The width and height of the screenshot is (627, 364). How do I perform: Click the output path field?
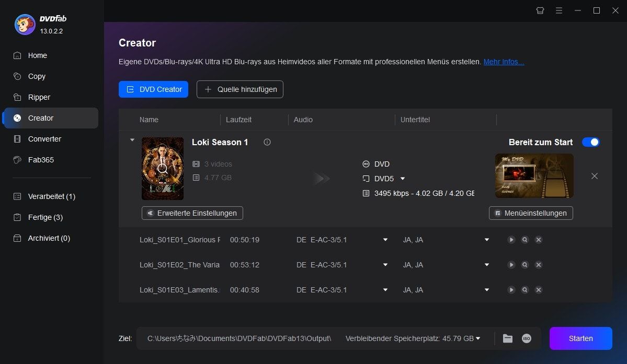pyautogui.click(x=239, y=338)
